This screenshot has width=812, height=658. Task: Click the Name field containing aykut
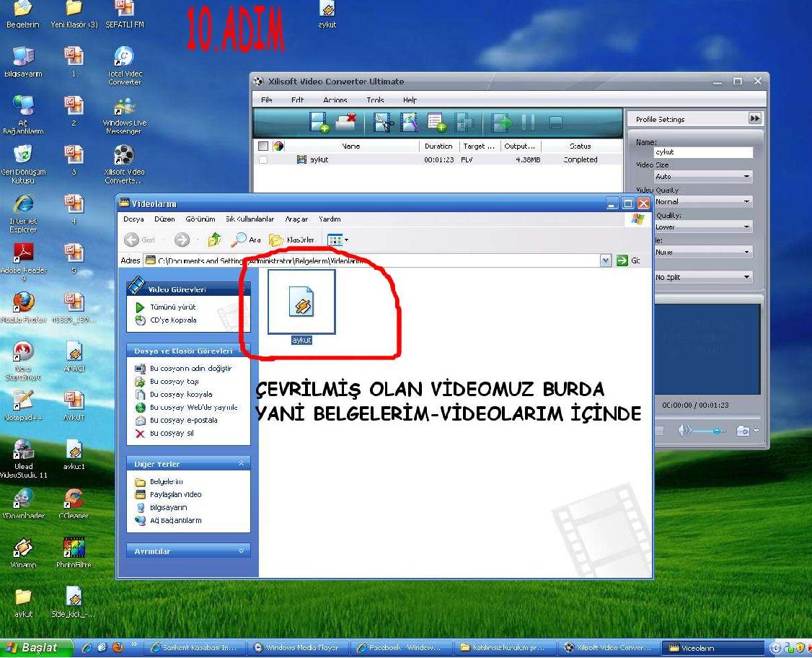(x=702, y=152)
